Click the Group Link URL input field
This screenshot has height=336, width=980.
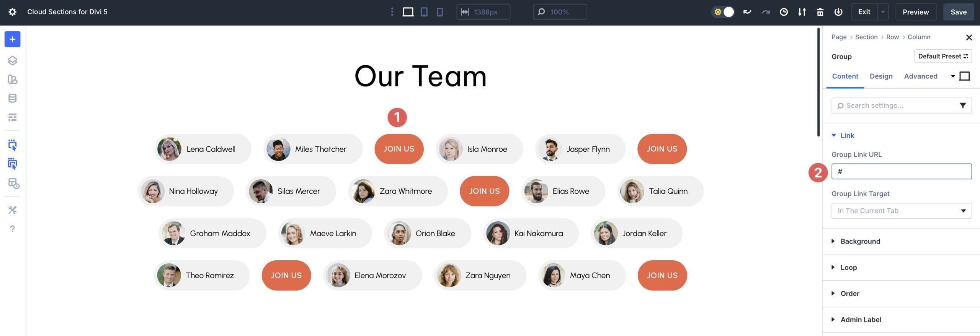coord(901,171)
